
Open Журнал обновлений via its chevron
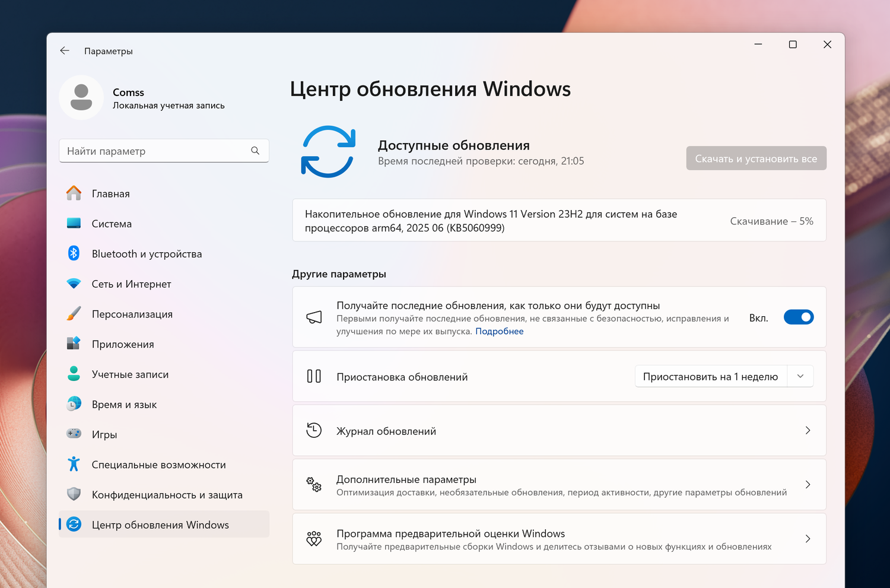coord(808,430)
